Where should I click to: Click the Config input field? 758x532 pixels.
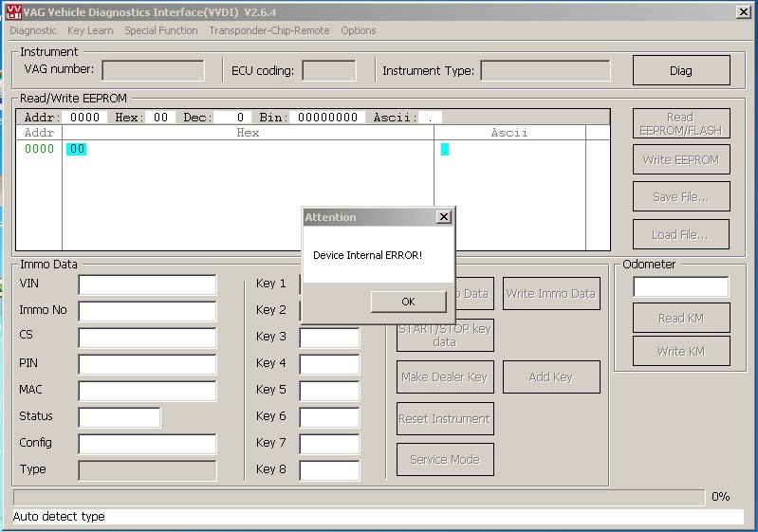click(x=147, y=444)
